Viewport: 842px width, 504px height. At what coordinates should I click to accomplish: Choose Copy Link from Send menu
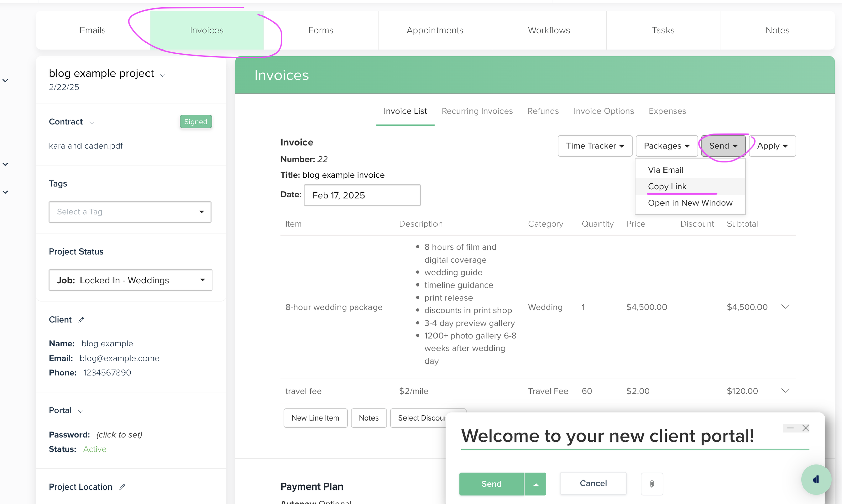coord(667,187)
